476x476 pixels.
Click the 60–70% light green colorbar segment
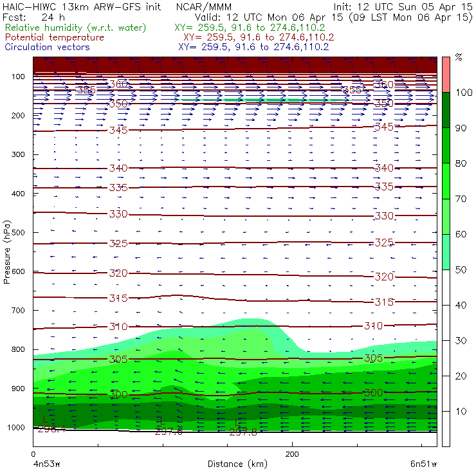(x=446, y=216)
